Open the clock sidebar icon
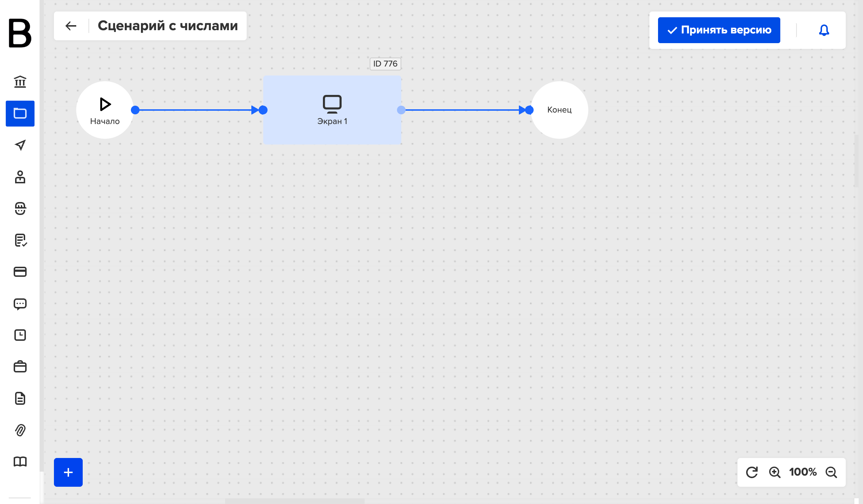863x504 pixels. tap(20, 335)
